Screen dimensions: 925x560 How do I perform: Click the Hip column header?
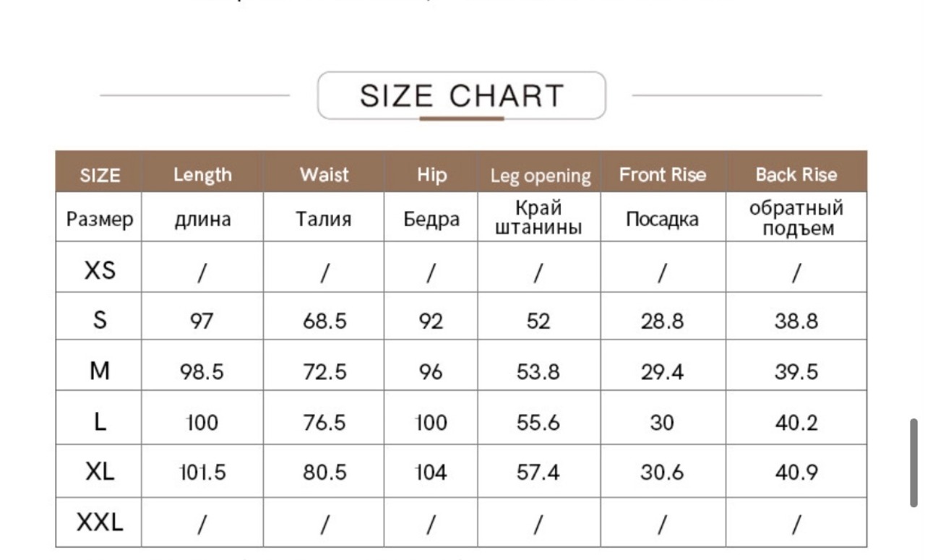[x=431, y=175]
